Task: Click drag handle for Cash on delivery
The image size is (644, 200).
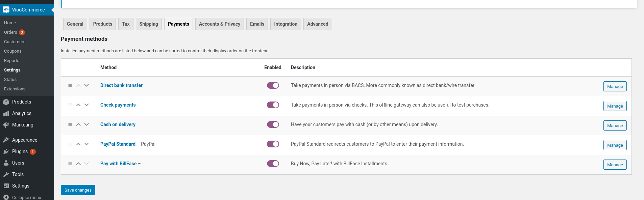Action: tap(70, 124)
